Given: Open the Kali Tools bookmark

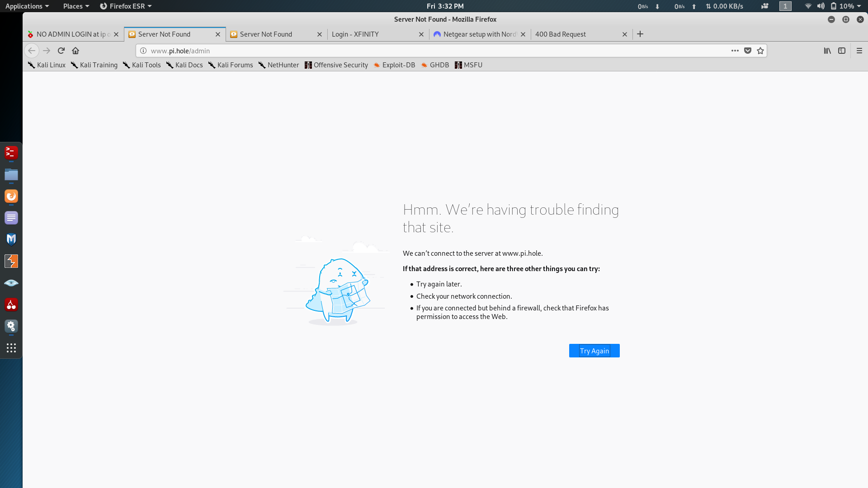Looking at the screenshot, I should coord(142,65).
